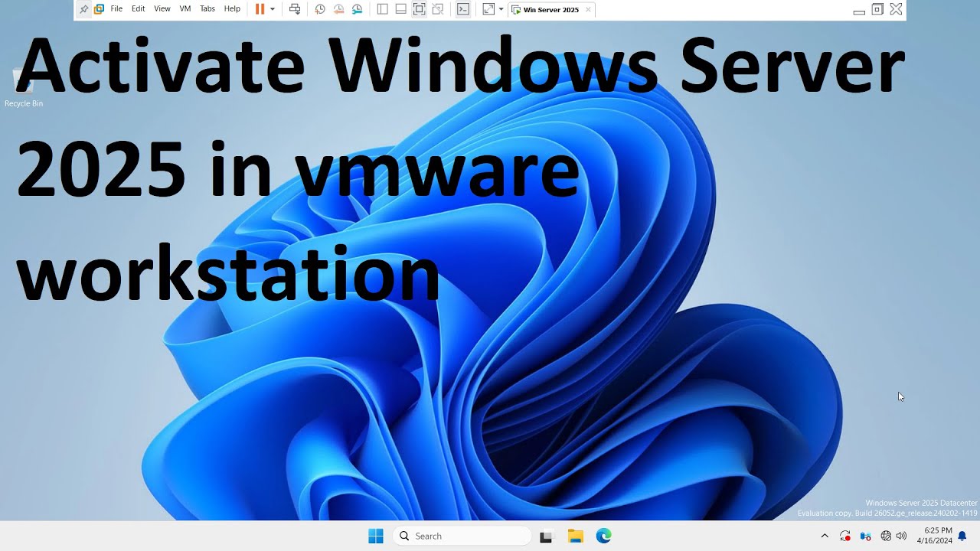Viewport: 980px width, 551px height.
Task: Open Task View from the taskbar
Action: (x=546, y=536)
